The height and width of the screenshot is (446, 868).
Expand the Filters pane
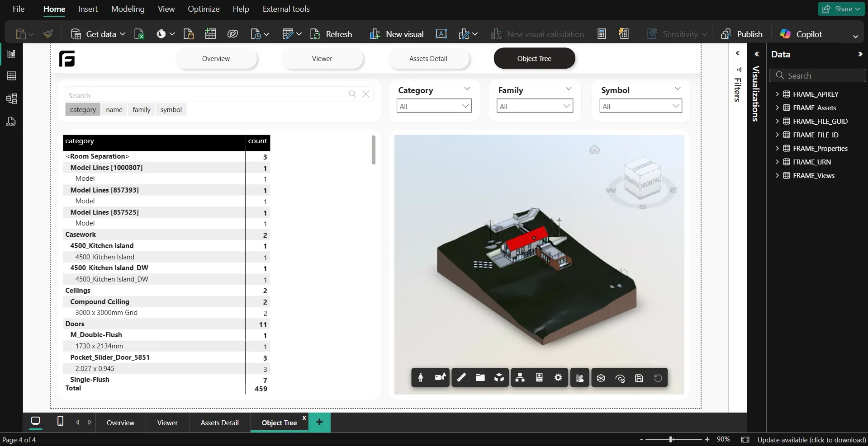click(x=738, y=53)
